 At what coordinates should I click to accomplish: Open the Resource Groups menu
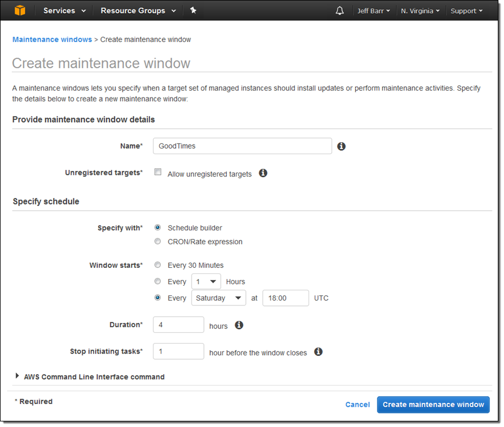138,11
